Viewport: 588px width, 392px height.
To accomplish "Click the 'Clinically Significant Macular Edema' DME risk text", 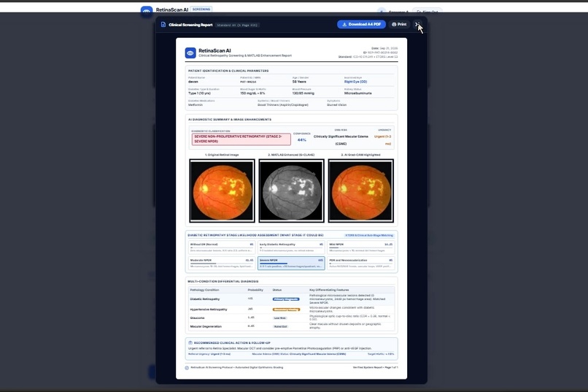I will (341, 140).
